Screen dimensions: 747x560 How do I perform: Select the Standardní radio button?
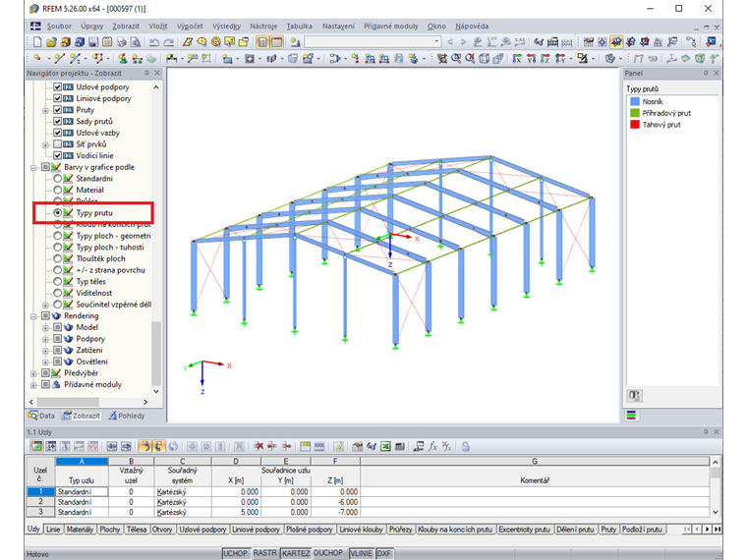[x=58, y=179]
